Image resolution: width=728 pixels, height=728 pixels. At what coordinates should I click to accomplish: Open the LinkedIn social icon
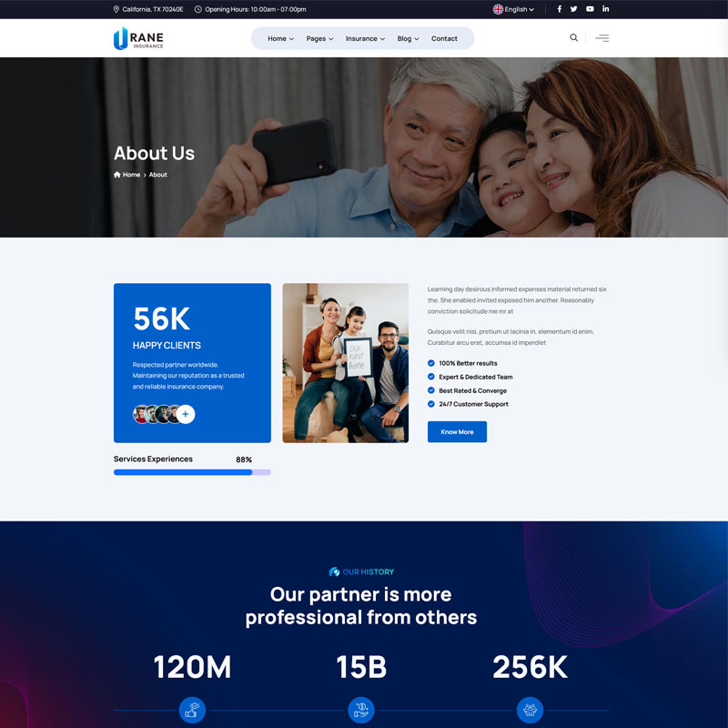tap(606, 9)
